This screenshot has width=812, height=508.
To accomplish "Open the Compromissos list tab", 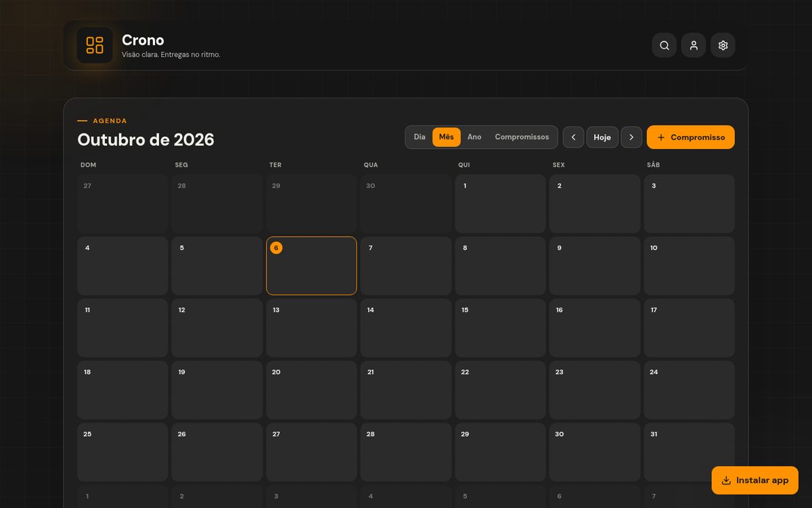I will coord(522,137).
